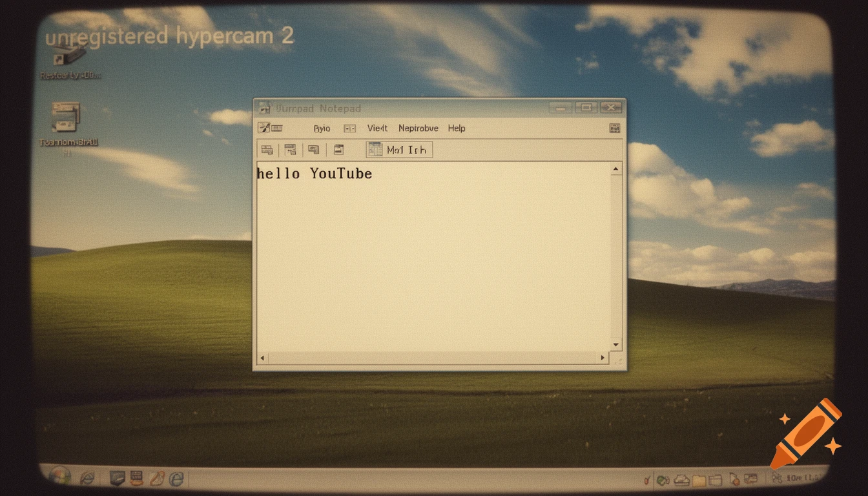
Task: Click the vertical scrollbar up arrow in Notepad
Action: click(x=616, y=169)
